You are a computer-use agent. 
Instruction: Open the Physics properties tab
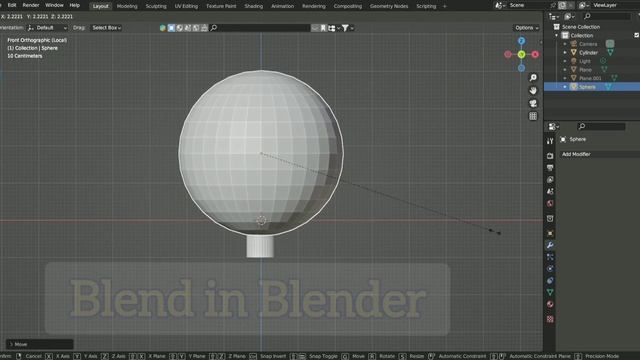550,269
